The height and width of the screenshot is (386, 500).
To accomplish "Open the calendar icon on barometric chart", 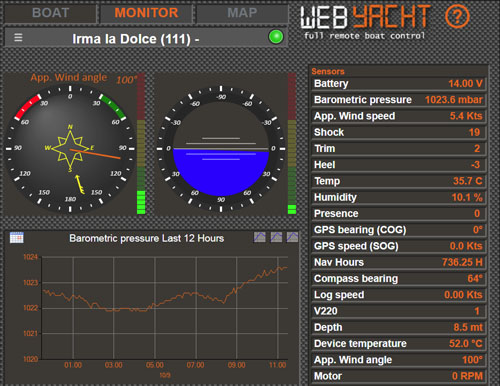I will 17,238.
